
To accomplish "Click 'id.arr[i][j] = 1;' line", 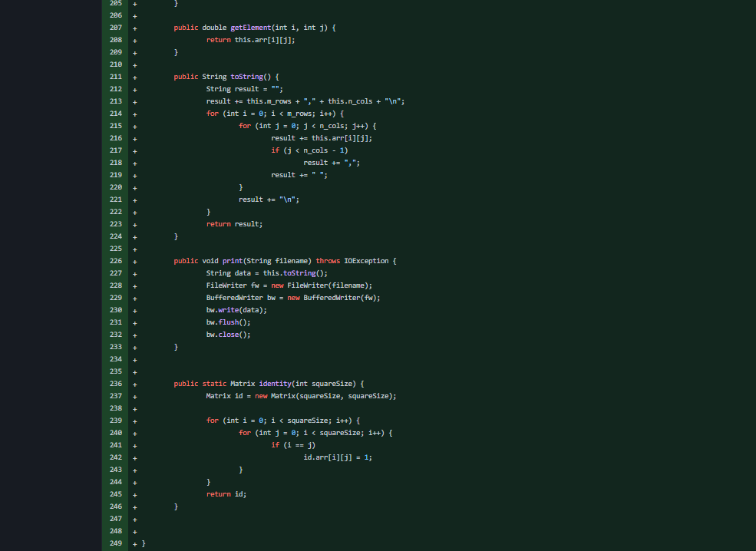I will point(338,457).
